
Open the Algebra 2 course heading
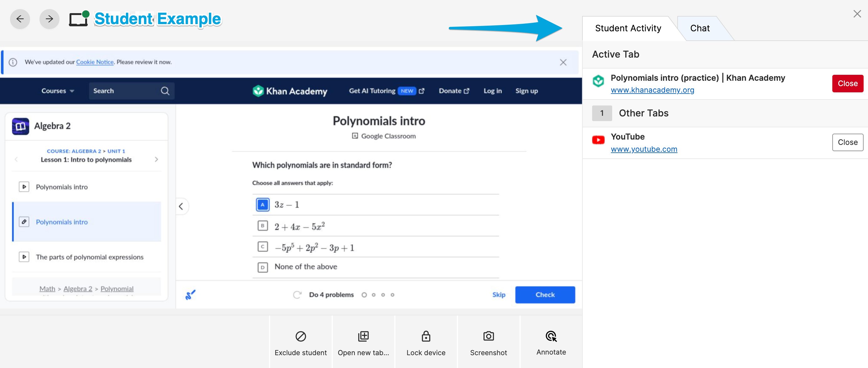52,126
